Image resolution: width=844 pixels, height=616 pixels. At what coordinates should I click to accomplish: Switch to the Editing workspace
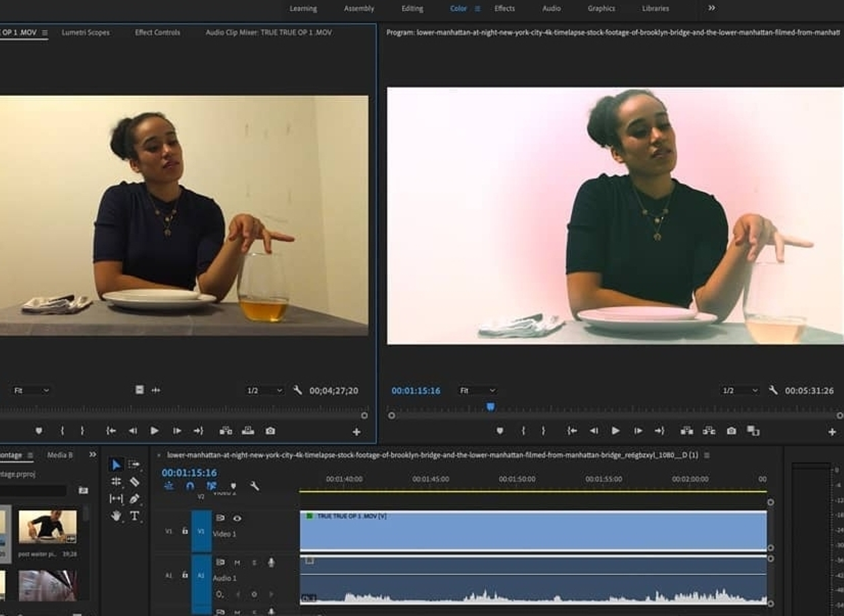click(x=412, y=8)
